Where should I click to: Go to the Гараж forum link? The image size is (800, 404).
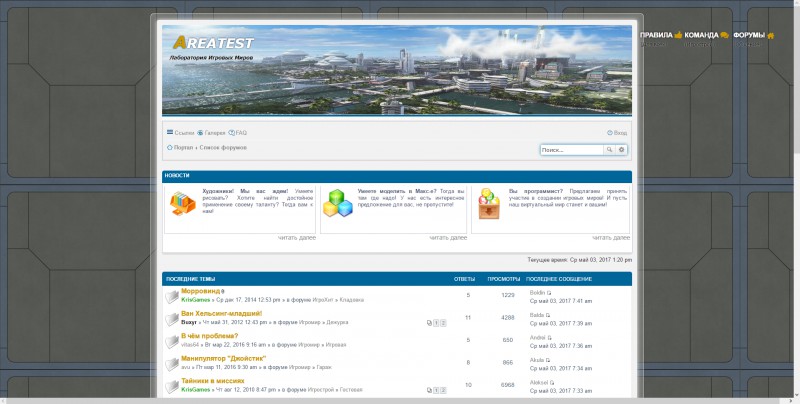pyautogui.click(x=324, y=367)
